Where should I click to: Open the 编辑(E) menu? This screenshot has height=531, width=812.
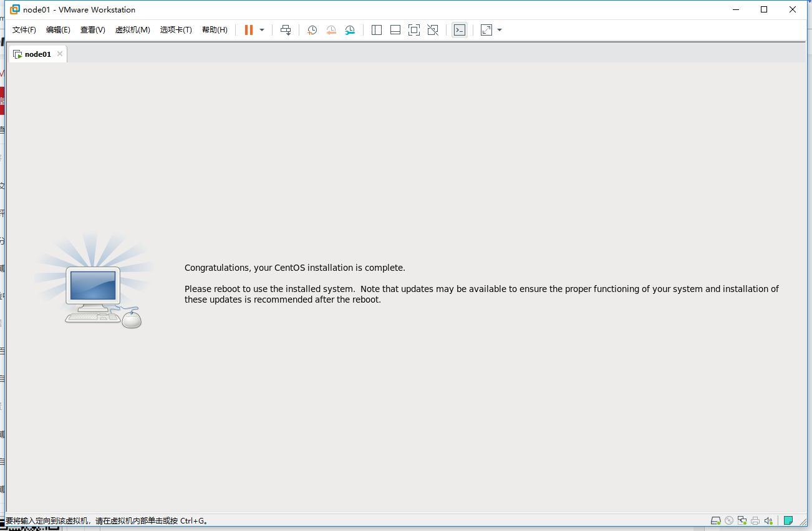coord(58,30)
